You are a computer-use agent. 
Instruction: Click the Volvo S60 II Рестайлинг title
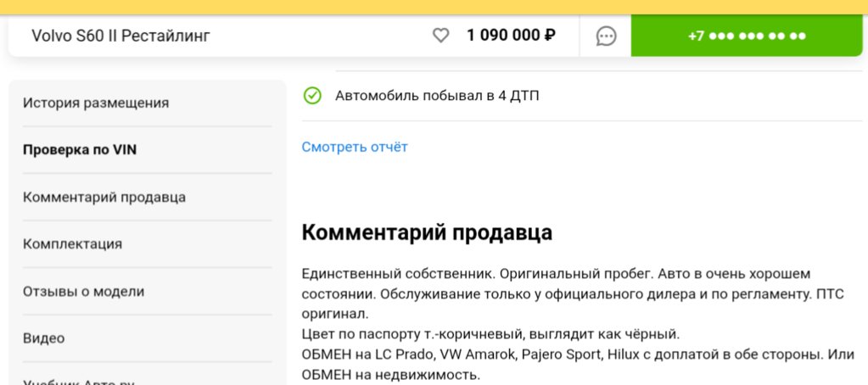tap(120, 36)
